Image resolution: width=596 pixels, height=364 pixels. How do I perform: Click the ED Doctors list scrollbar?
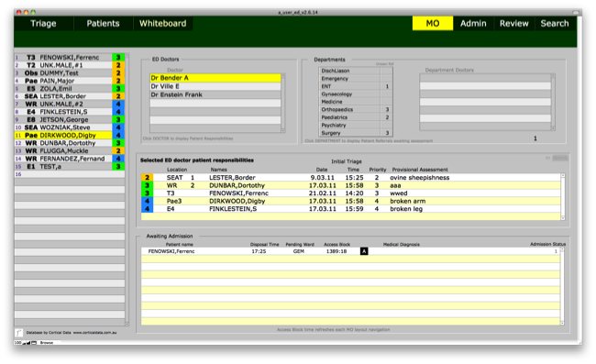[282, 103]
